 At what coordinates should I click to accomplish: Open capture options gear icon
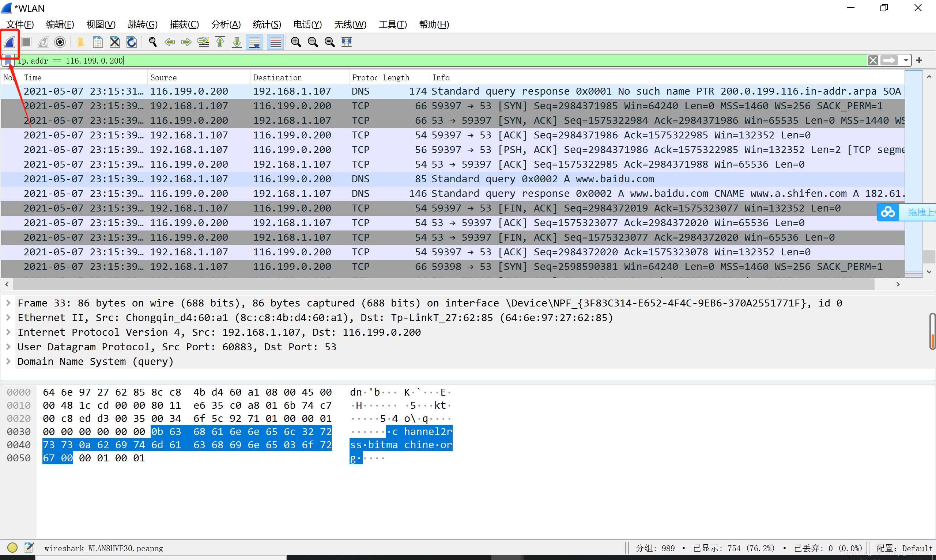(x=60, y=42)
